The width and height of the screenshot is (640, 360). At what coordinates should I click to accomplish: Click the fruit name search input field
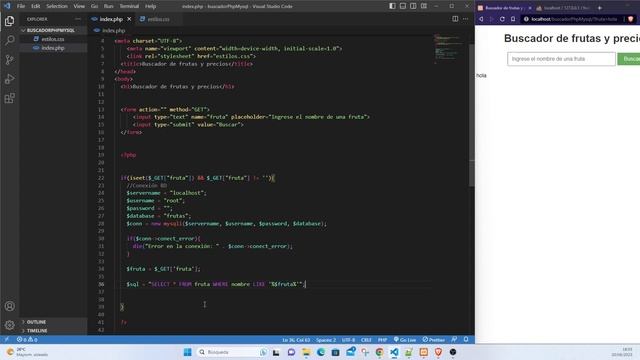click(x=561, y=59)
